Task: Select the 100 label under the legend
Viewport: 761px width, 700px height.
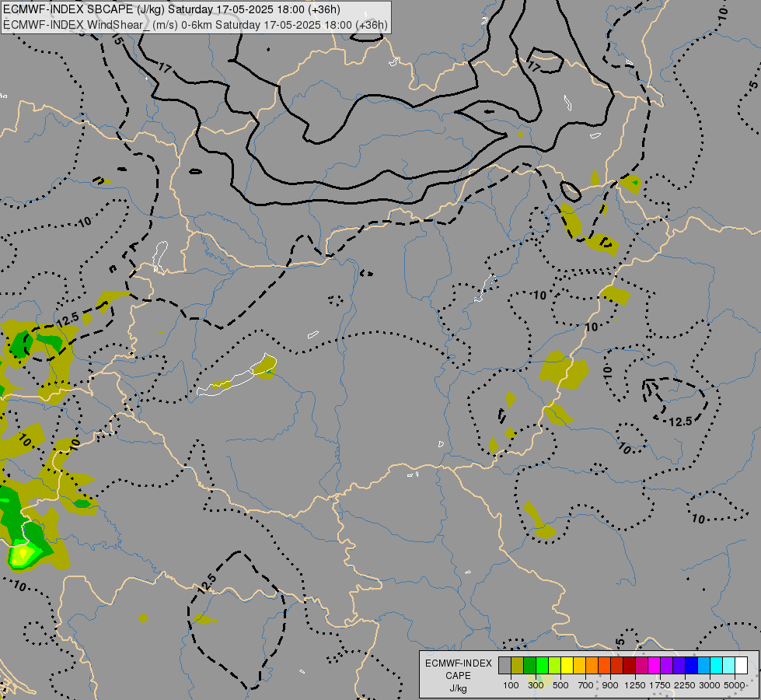Action: tap(511, 685)
